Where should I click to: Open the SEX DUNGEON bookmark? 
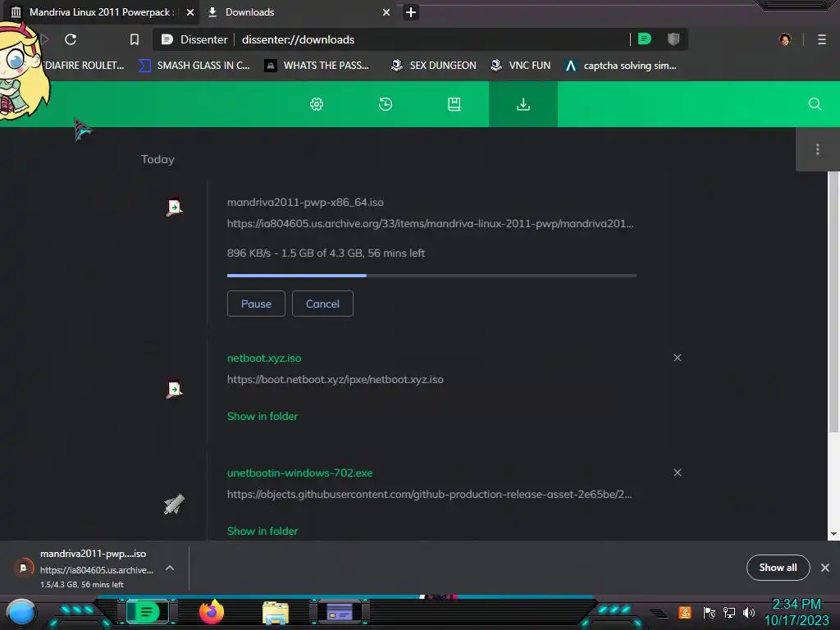click(x=433, y=66)
